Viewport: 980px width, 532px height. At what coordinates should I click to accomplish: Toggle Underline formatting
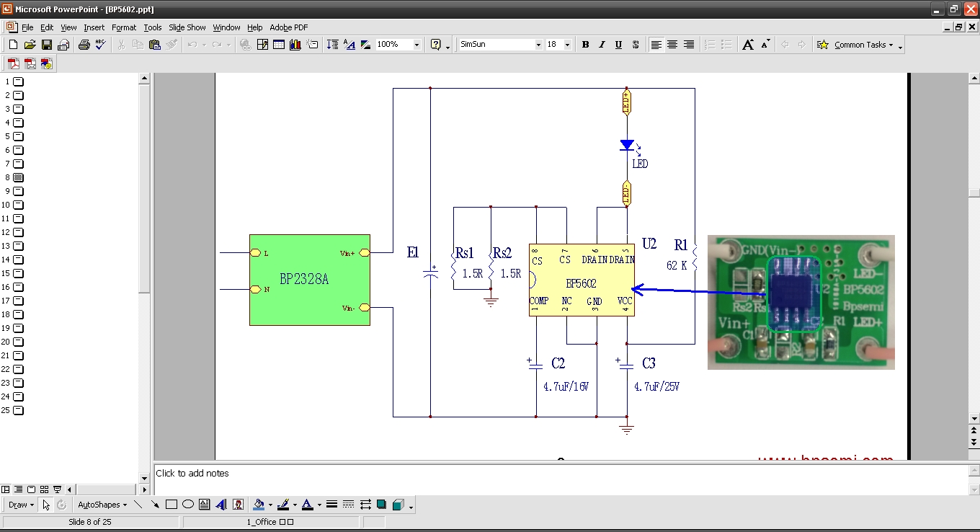[x=618, y=45]
